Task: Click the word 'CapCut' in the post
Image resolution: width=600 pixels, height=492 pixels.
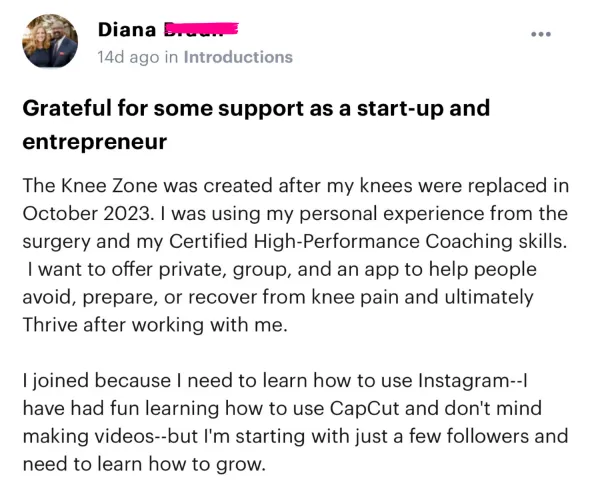Action: [x=364, y=409]
